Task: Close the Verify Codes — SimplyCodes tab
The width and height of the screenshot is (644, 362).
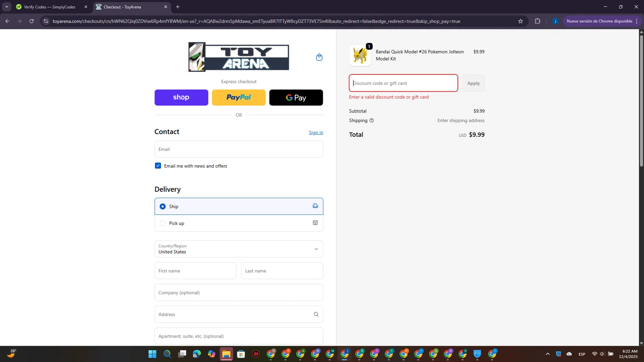Action: [85, 7]
